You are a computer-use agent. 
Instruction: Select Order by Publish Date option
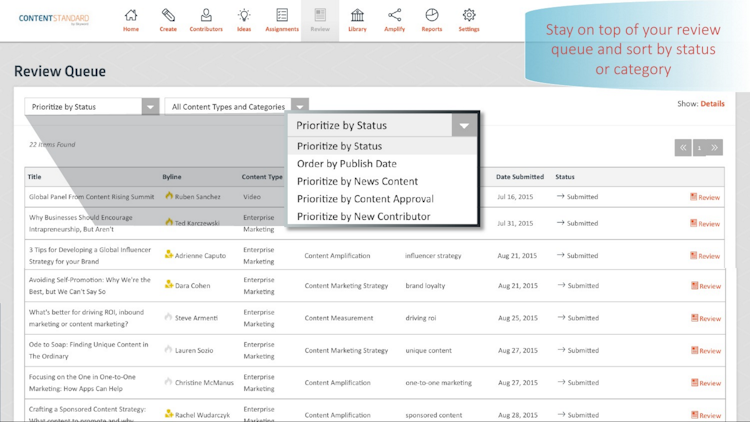pos(382,164)
